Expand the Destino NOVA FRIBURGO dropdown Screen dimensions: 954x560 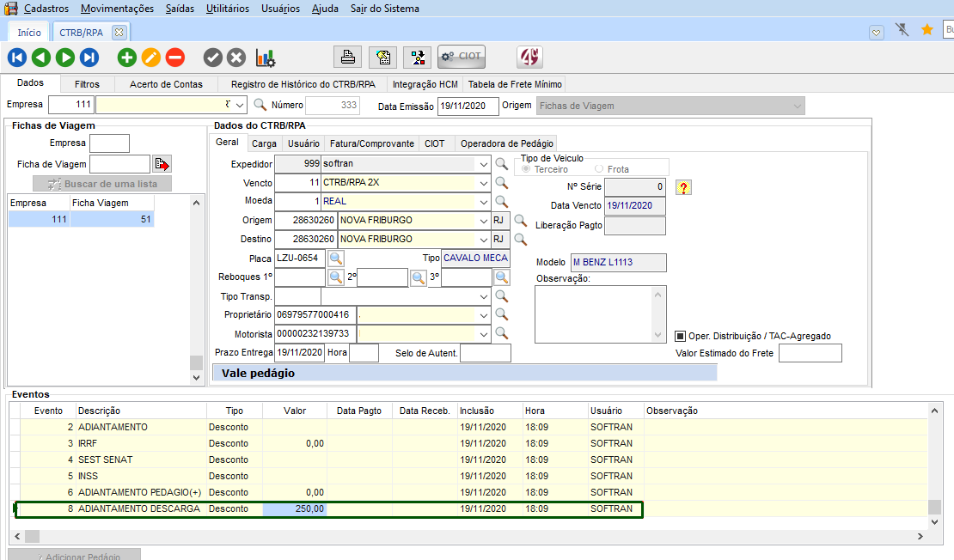[x=484, y=240]
